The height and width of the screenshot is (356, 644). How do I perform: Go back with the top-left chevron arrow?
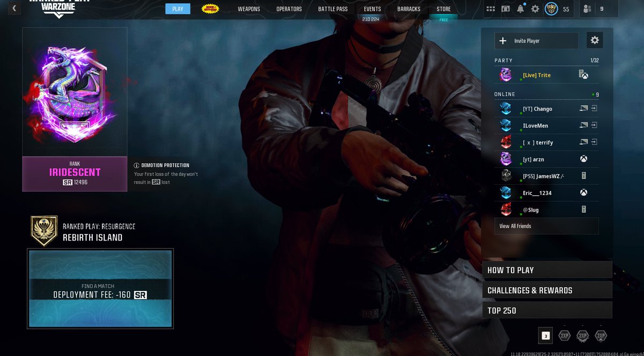tap(14, 8)
